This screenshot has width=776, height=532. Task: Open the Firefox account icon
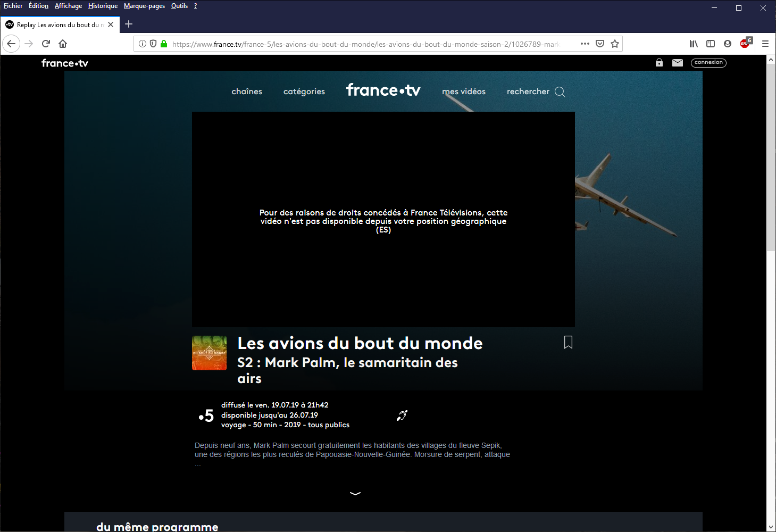pyautogui.click(x=728, y=44)
